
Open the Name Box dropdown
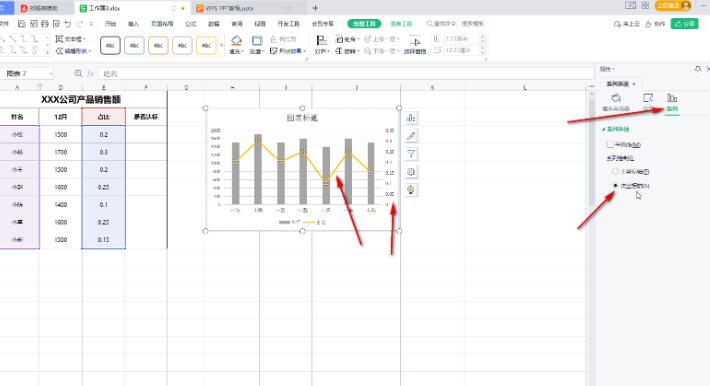coord(51,73)
